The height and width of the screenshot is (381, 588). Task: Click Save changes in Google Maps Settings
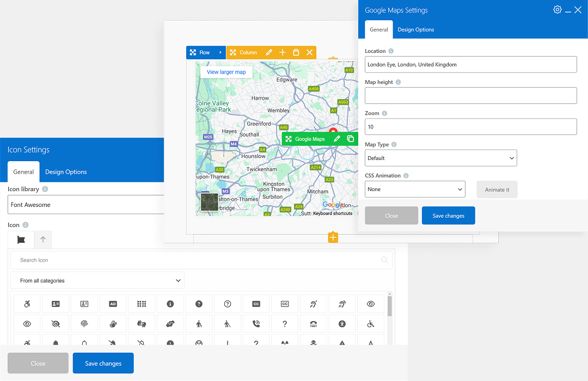(x=448, y=216)
